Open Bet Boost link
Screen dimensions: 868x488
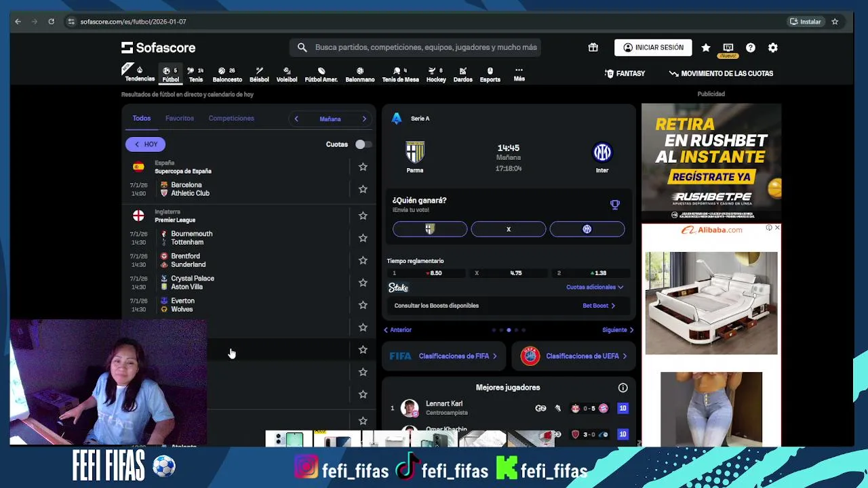[x=599, y=306]
